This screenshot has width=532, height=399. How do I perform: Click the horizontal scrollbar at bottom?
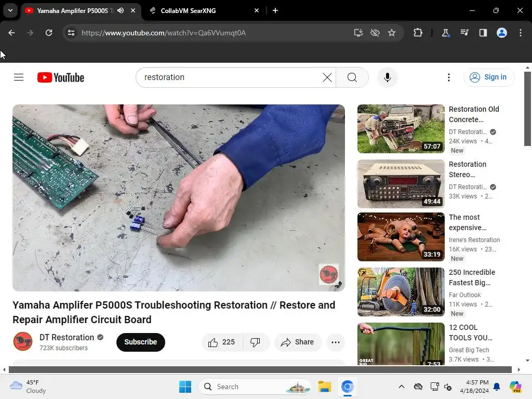click(260, 369)
